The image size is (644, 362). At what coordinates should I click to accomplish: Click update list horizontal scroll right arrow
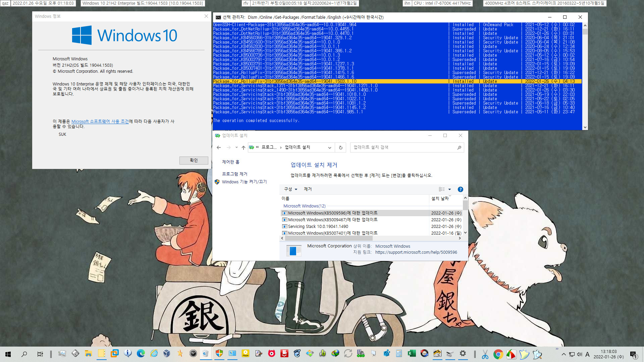[460, 238]
